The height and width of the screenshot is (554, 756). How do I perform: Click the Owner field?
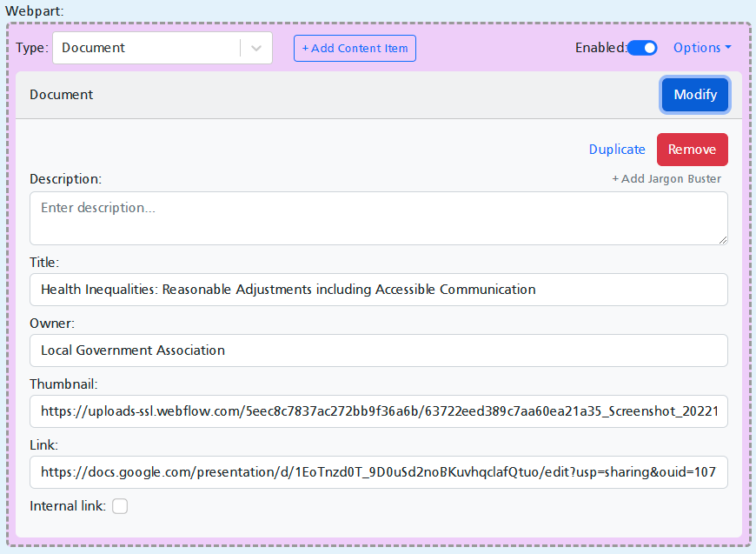coord(378,350)
